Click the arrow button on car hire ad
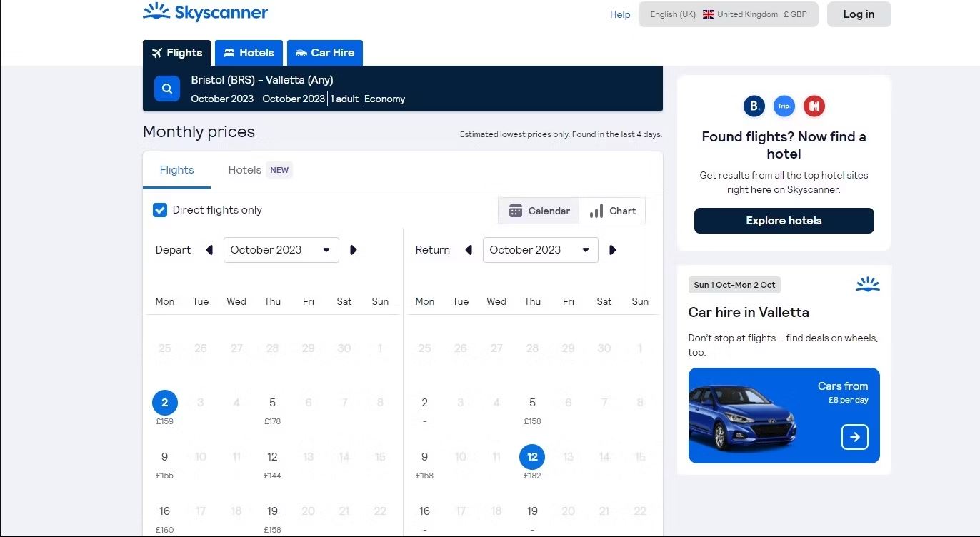Image resolution: width=980 pixels, height=537 pixels. (855, 436)
